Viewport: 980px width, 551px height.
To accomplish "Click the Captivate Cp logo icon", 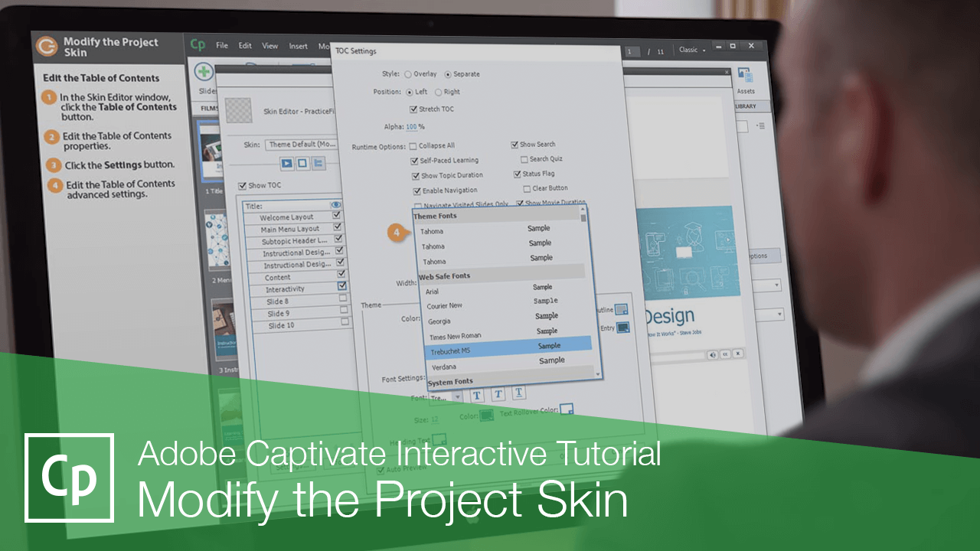I will (198, 45).
